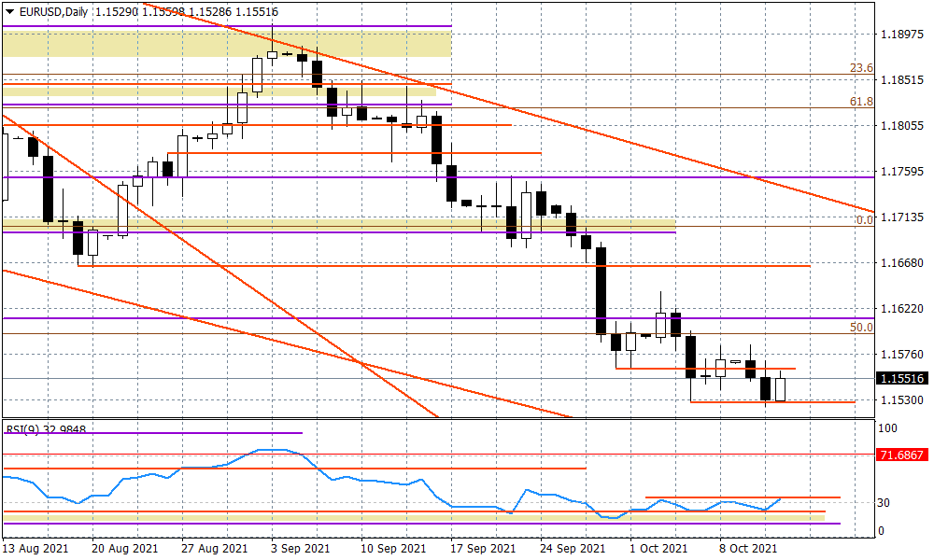This screenshot has width=934, height=560.
Task: Click the 1.16680 price axis label
Action: pyautogui.click(x=902, y=263)
